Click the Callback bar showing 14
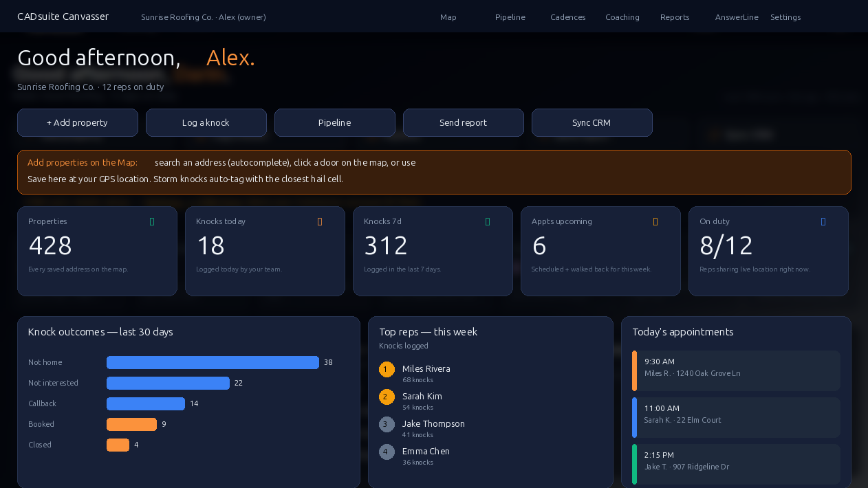The width and height of the screenshot is (868, 488). pos(146,403)
